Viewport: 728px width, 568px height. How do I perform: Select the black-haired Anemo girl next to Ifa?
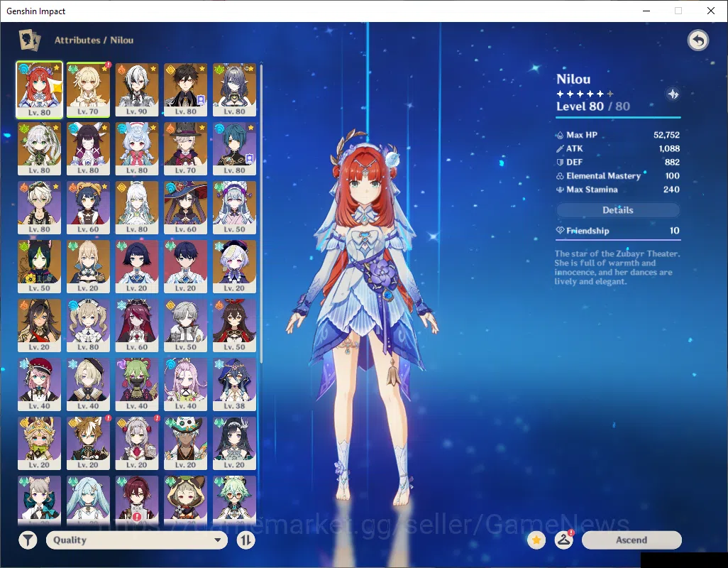[x=234, y=444]
